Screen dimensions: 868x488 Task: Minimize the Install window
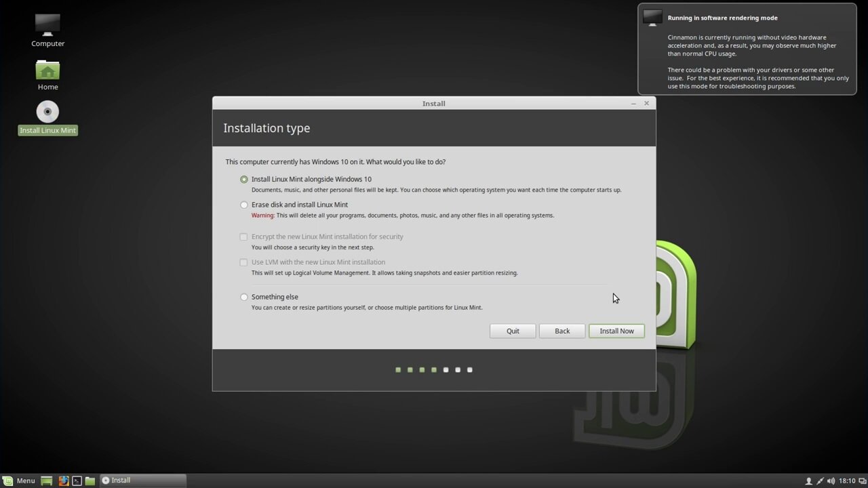(x=633, y=104)
